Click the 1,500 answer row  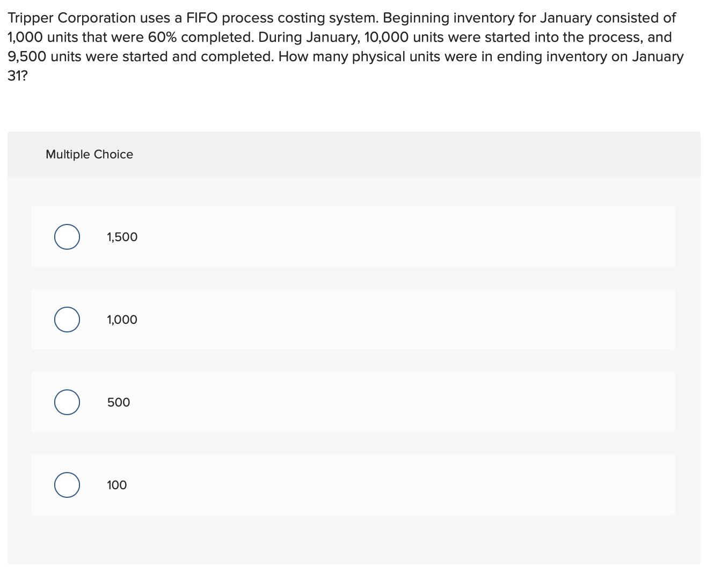coord(353,236)
